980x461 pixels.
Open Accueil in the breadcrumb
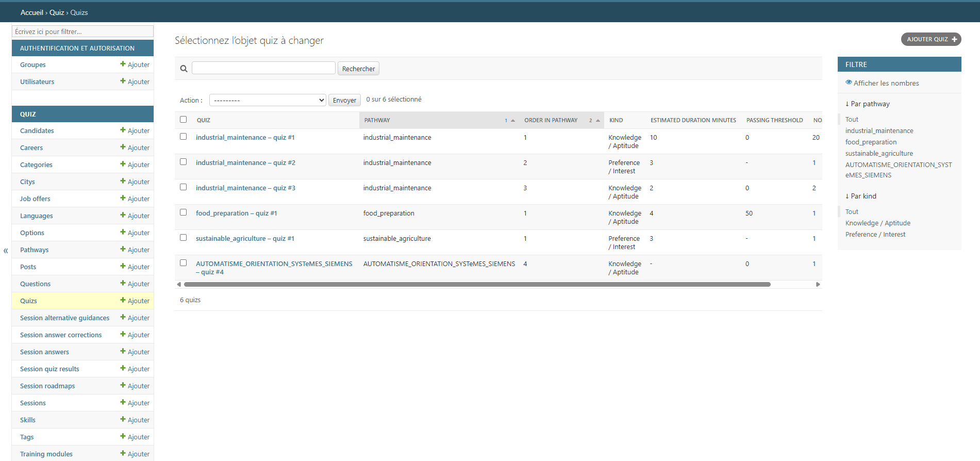[32, 12]
